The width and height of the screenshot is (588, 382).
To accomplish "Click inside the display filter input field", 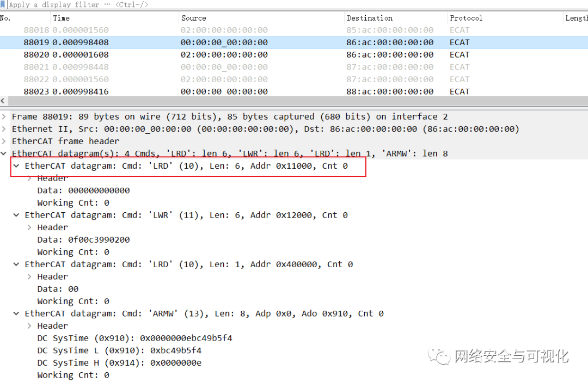I will click(163, 4).
